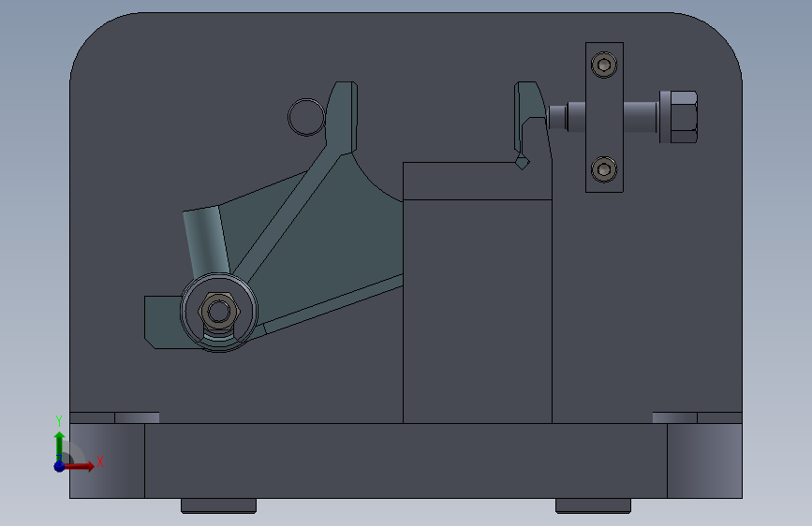The image size is (812, 526).
Task: Select the bottom-right rubber foot
Action: tap(594, 505)
